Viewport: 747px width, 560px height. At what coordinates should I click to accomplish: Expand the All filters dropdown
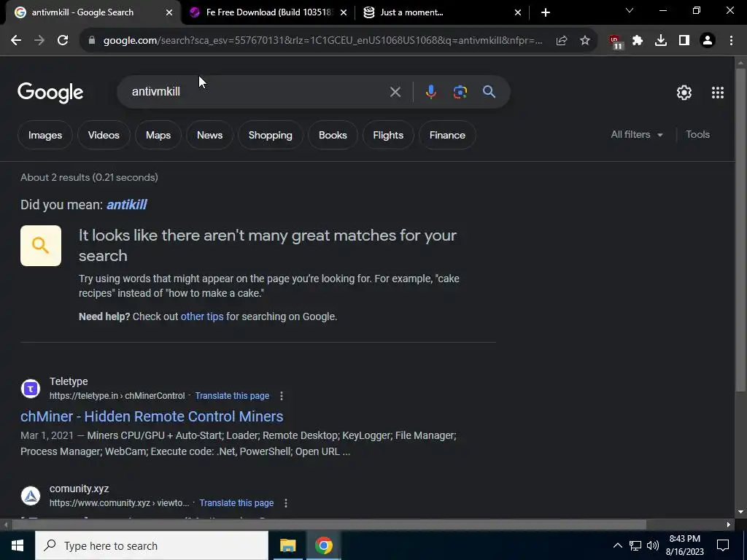636,135
